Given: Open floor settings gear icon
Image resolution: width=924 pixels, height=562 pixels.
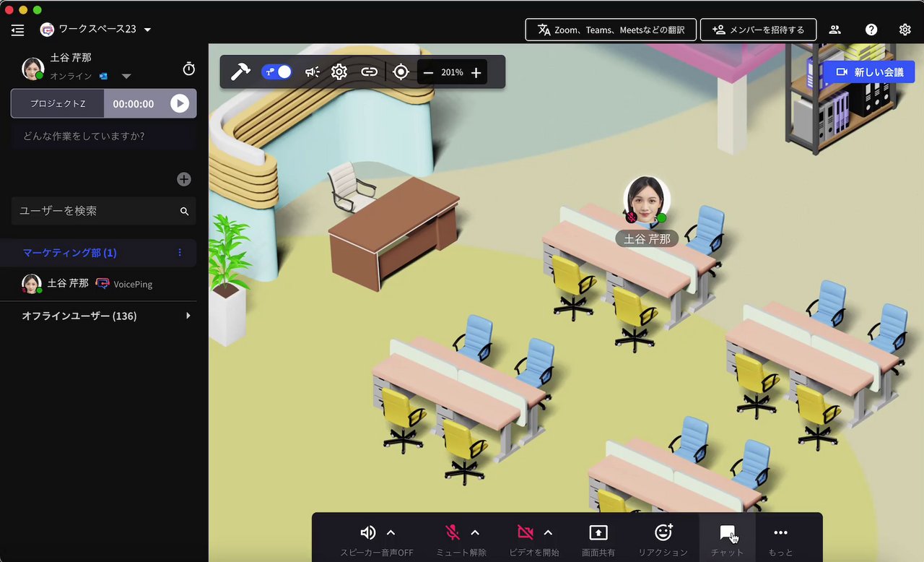Looking at the screenshot, I should coord(339,72).
